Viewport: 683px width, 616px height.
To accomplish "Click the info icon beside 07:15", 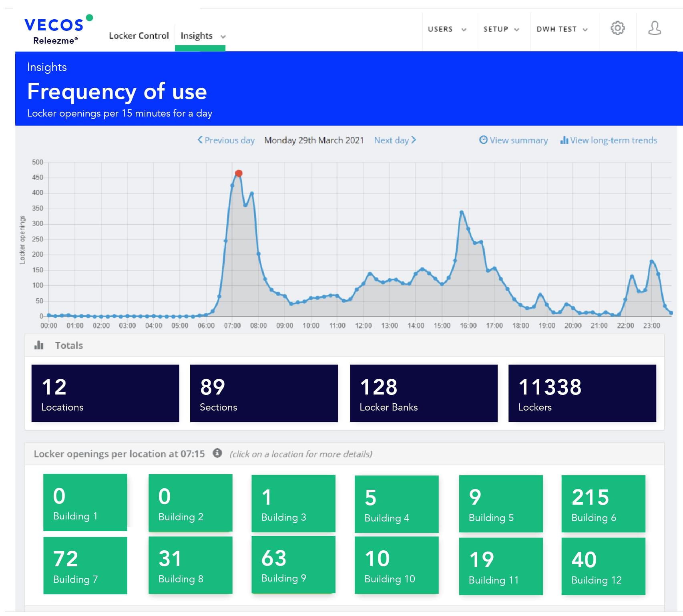I will [x=217, y=453].
